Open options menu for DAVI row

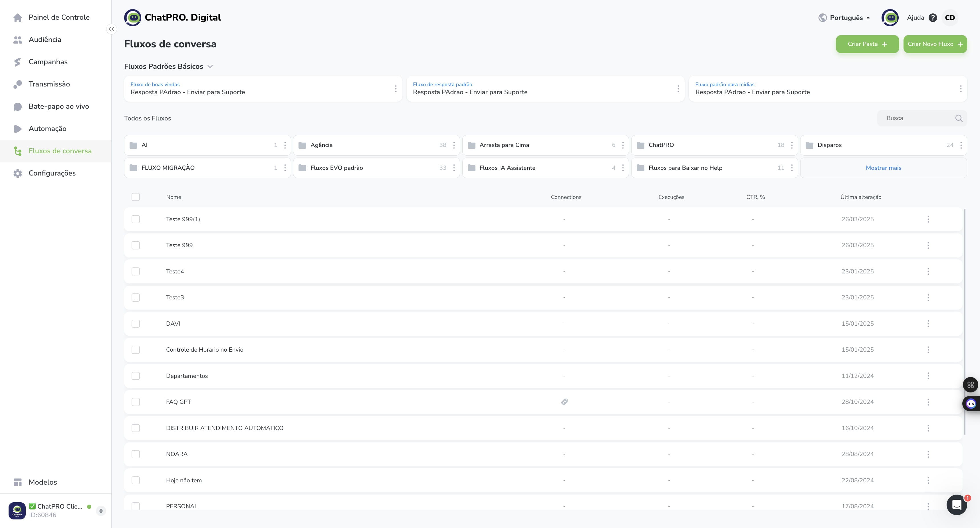coord(928,323)
